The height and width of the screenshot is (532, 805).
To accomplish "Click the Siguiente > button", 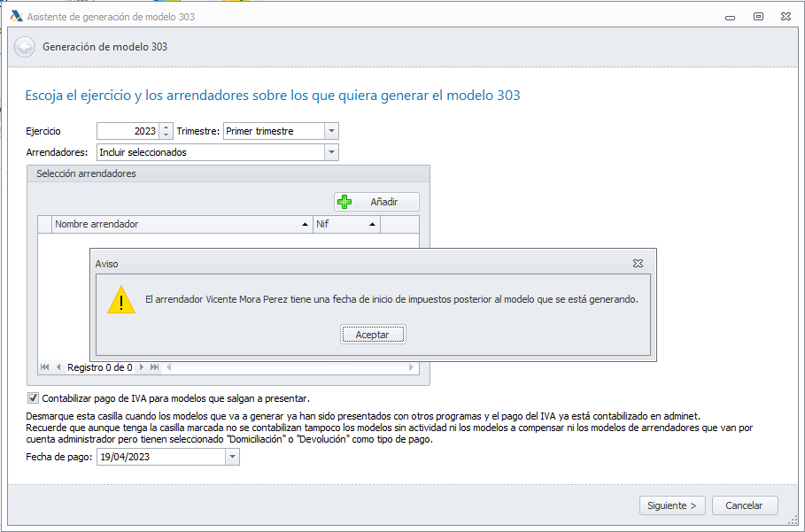I will click(672, 505).
